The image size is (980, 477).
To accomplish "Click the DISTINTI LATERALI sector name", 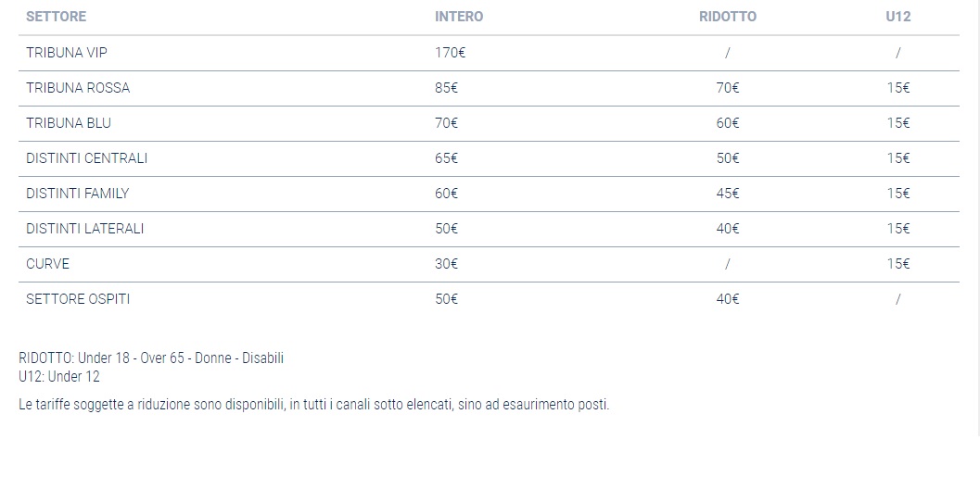I will coord(84,229).
